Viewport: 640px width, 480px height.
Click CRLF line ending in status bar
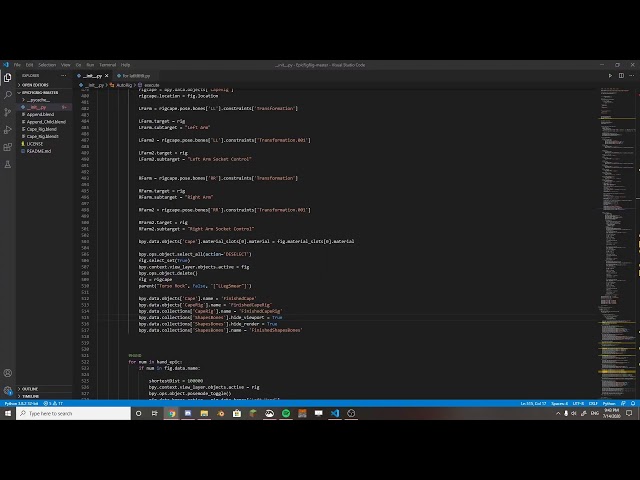click(593, 403)
